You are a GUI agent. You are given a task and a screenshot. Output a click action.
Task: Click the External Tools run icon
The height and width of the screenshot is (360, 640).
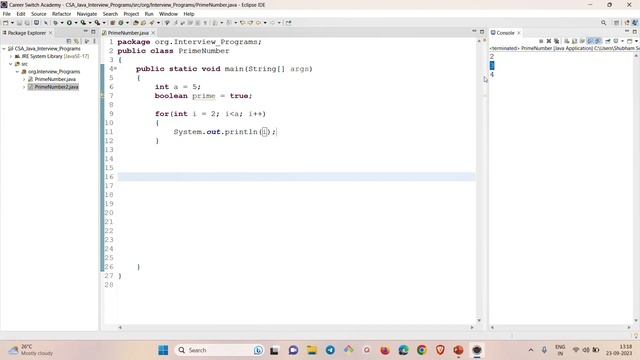98,23
